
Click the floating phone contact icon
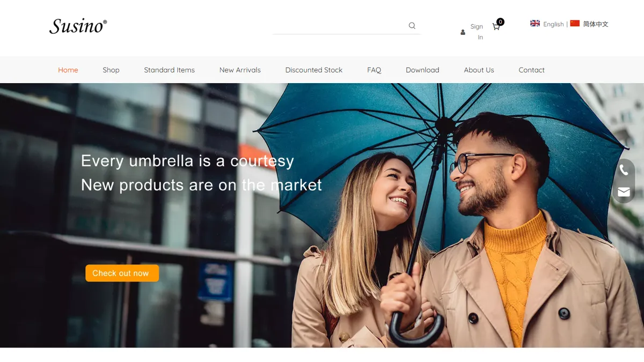point(624,170)
